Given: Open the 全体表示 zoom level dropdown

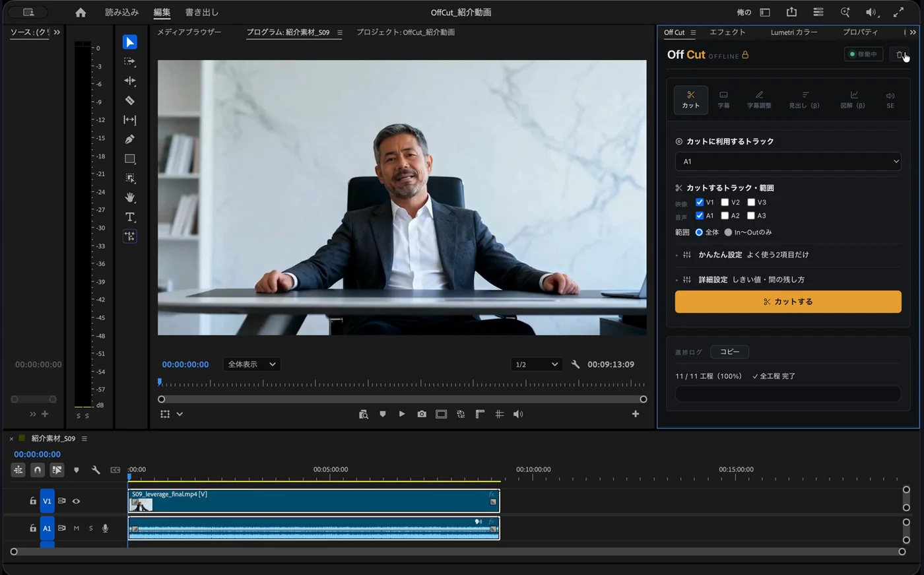Looking at the screenshot, I should point(251,364).
